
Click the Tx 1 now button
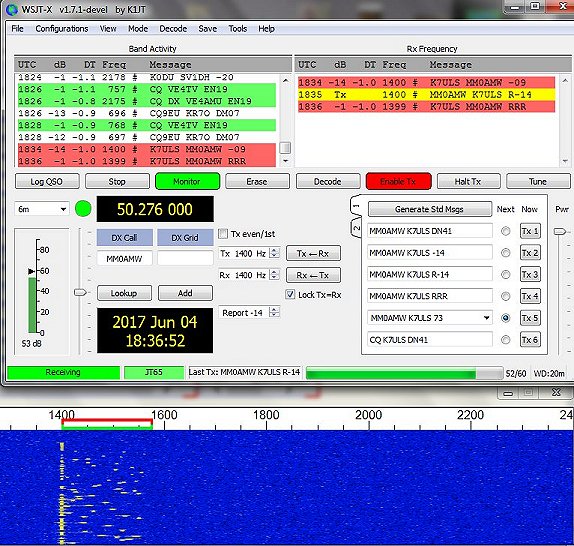[x=530, y=231]
